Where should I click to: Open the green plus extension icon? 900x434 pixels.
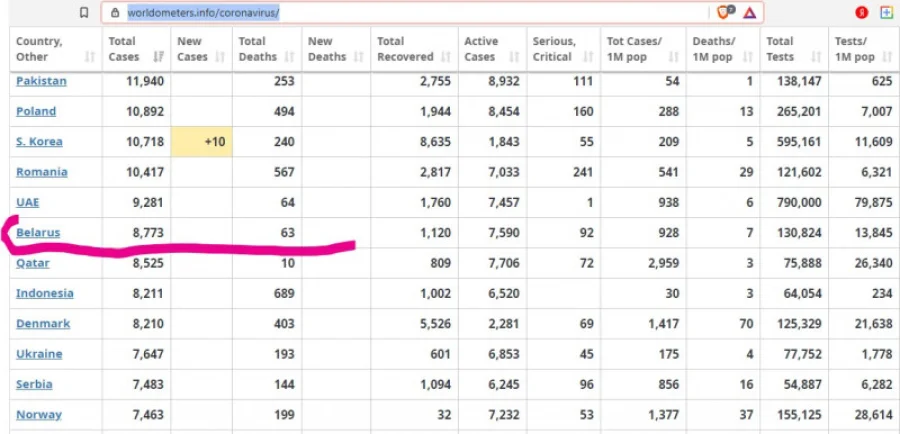pos(885,13)
